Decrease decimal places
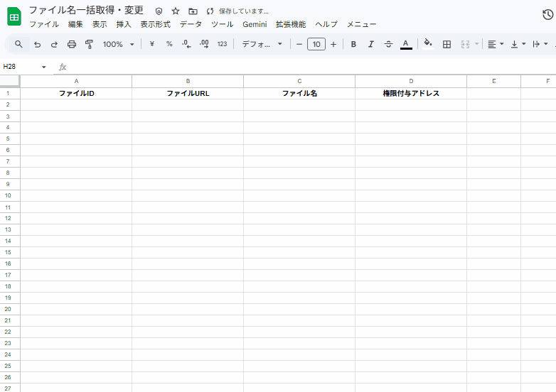 click(186, 44)
